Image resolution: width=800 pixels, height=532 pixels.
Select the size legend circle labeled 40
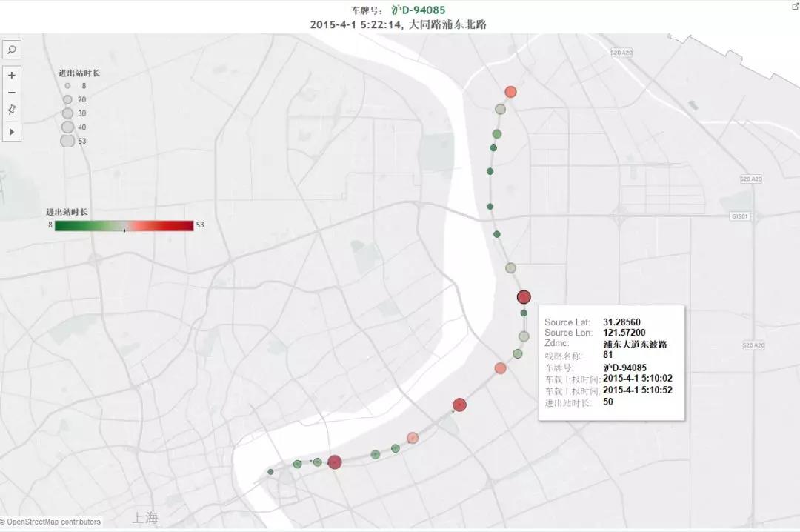tap(67, 127)
